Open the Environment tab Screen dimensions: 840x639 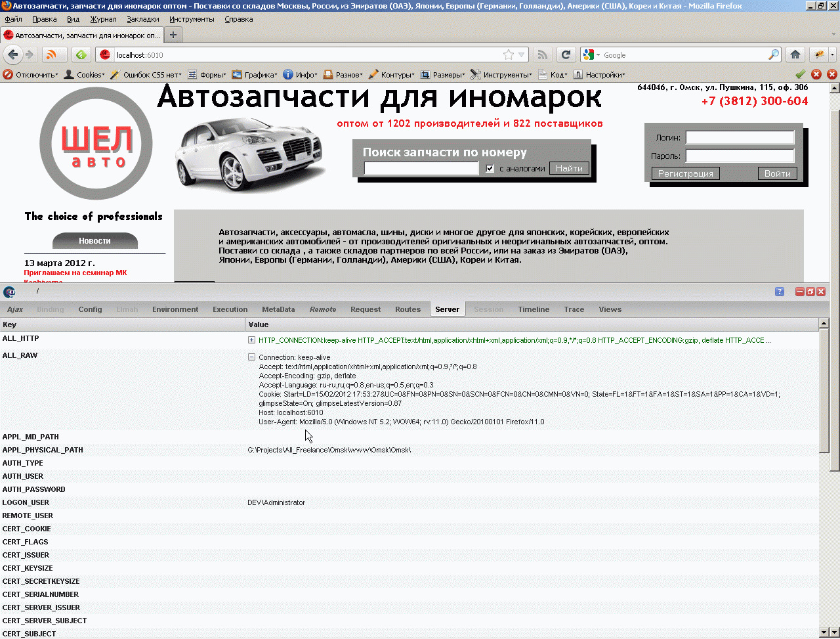pos(175,309)
